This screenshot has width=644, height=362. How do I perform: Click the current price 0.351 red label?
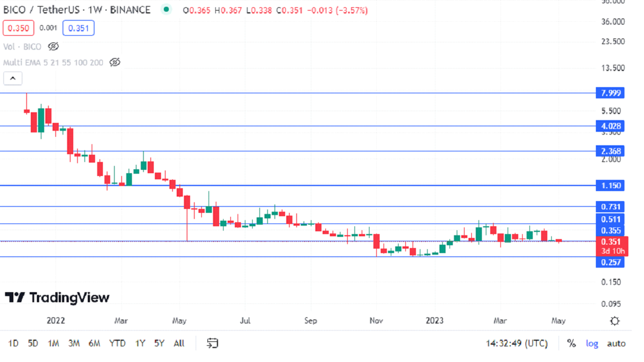point(612,246)
